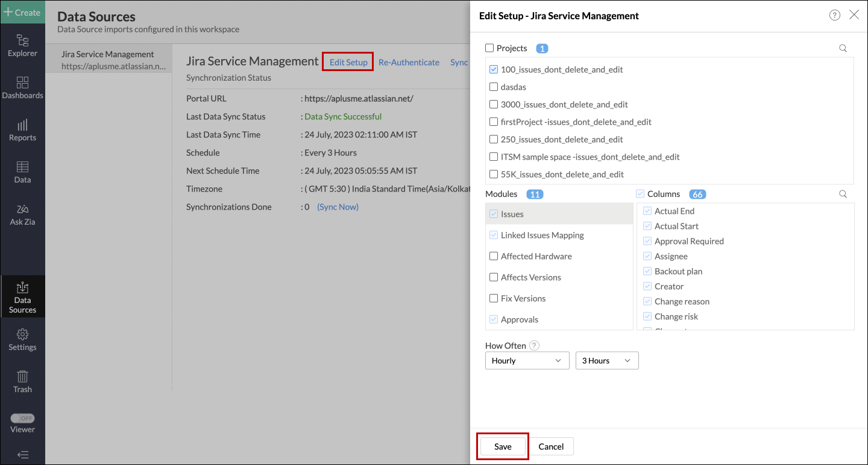Toggle the Viewer switch on
This screenshot has height=465, width=868.
[23, 417]
